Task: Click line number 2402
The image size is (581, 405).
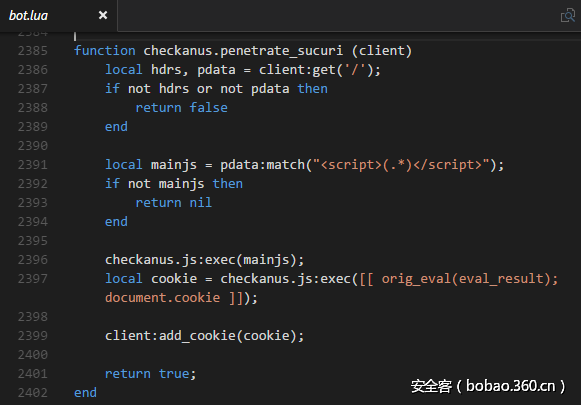Action: (33, 393)
